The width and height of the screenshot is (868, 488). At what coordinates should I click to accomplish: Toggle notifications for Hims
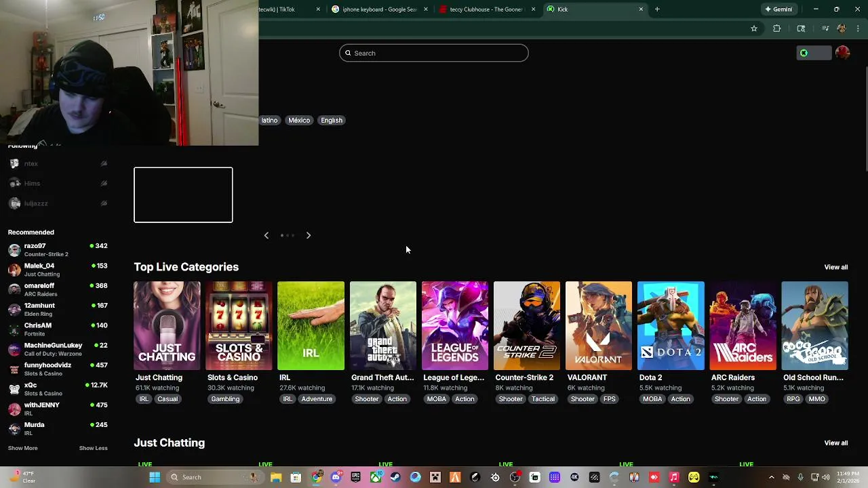pos(104,183)
